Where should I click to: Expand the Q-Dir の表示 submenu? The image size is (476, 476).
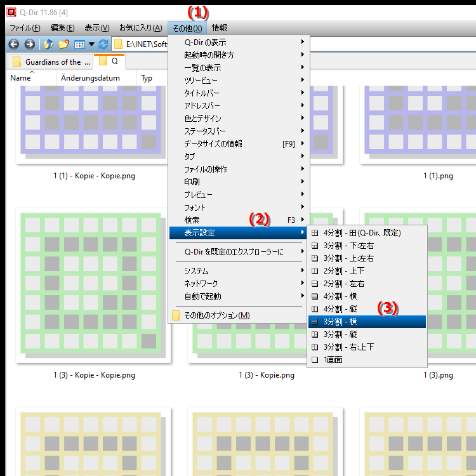239,42
